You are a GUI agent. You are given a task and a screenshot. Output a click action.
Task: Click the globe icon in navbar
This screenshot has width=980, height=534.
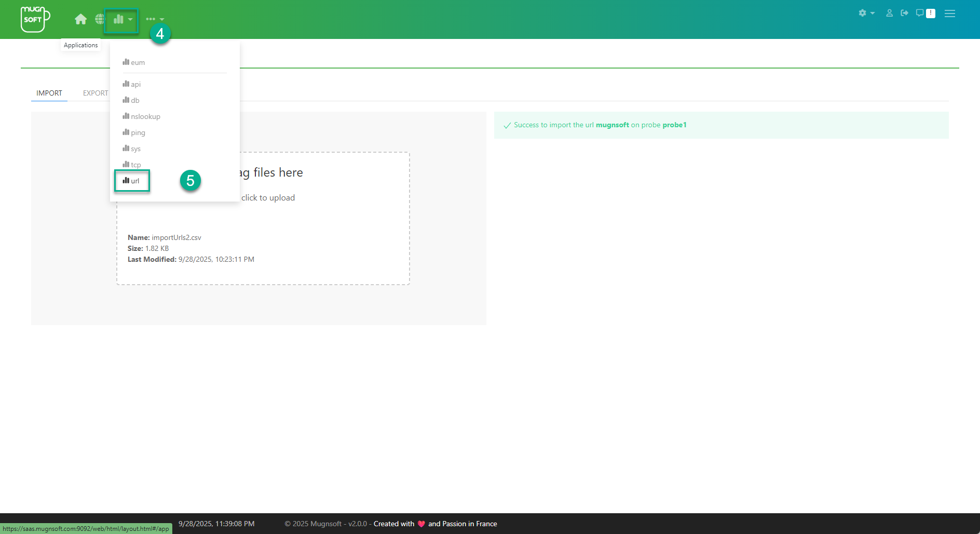coord(100,19)
